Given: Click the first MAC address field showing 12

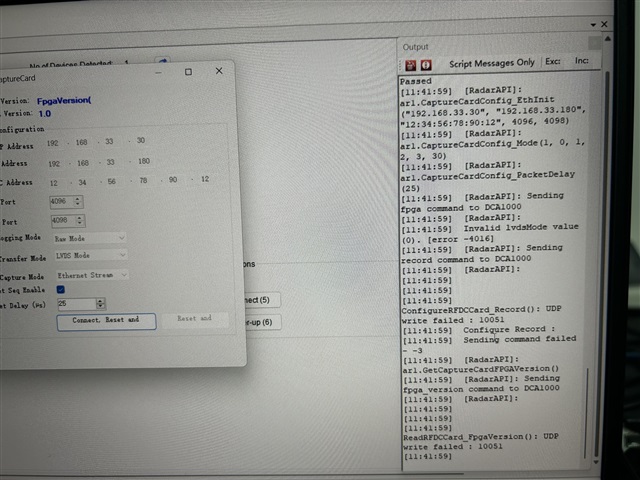Looking at the screenshot, I should [x=53, y=183].
